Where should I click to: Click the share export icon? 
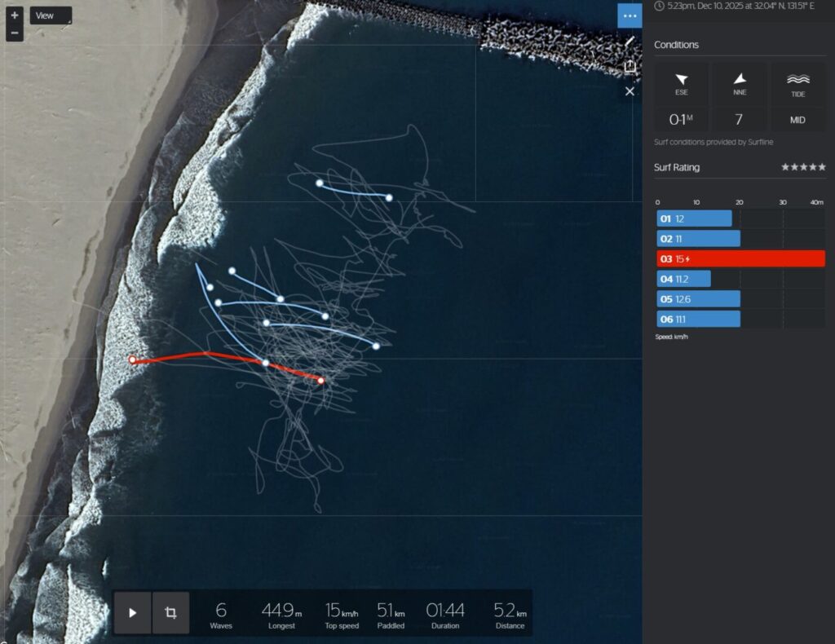pyautogui.click(x=630, y=66)
